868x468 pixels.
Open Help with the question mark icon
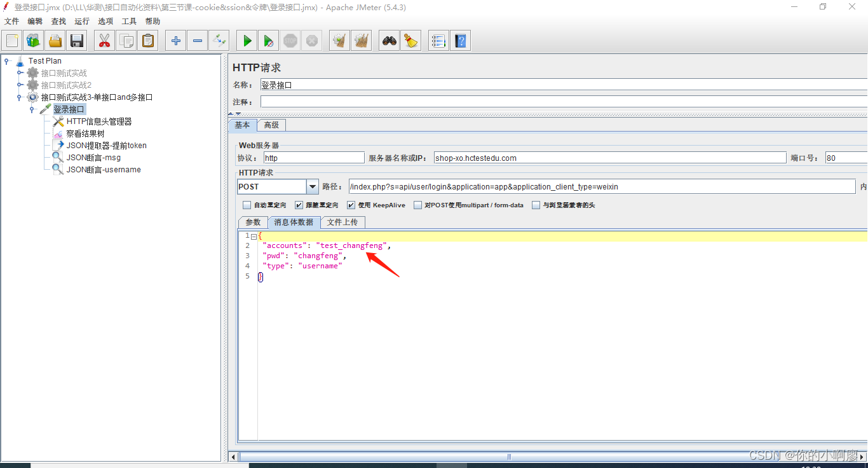coord(461,41)
